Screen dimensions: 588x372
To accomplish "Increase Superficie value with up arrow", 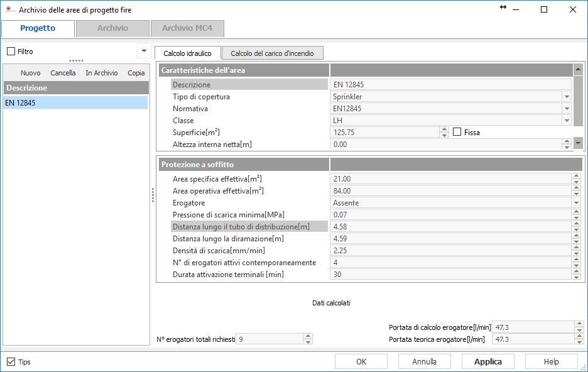I will pos(445,129).
